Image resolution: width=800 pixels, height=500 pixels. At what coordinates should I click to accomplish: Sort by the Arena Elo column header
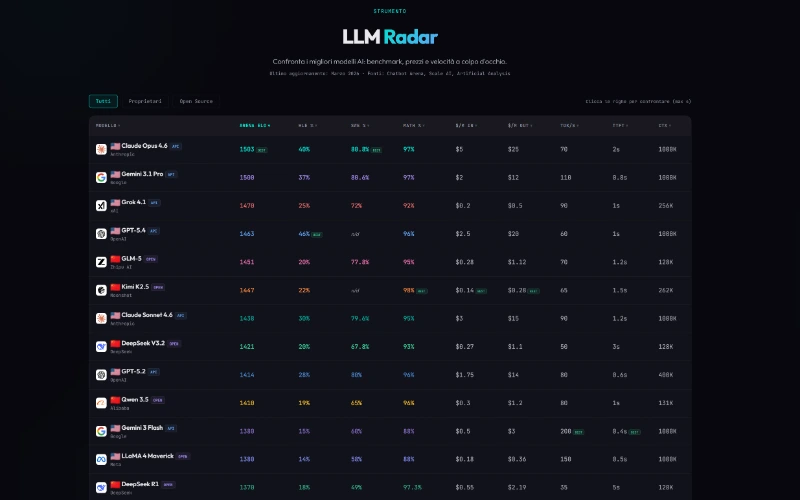pyautogui.click(x=255, y=126)
